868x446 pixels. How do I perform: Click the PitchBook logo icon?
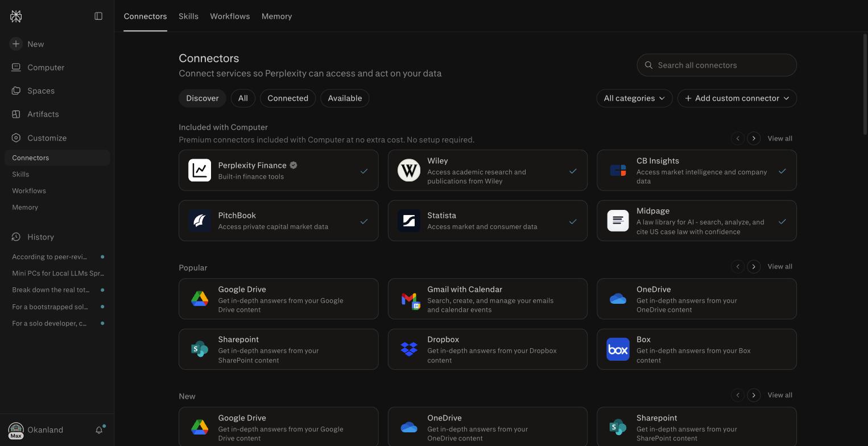[x=200, y=220]
